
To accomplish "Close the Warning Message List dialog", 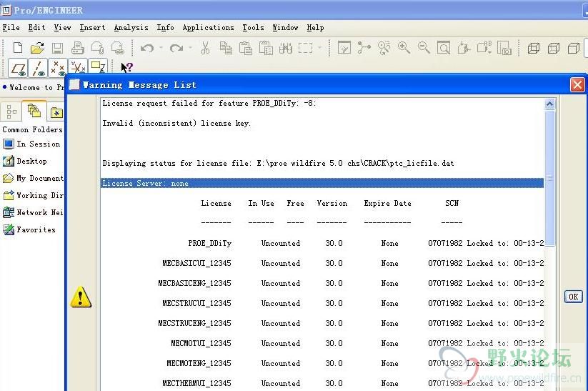I will [x=577, y=85].
